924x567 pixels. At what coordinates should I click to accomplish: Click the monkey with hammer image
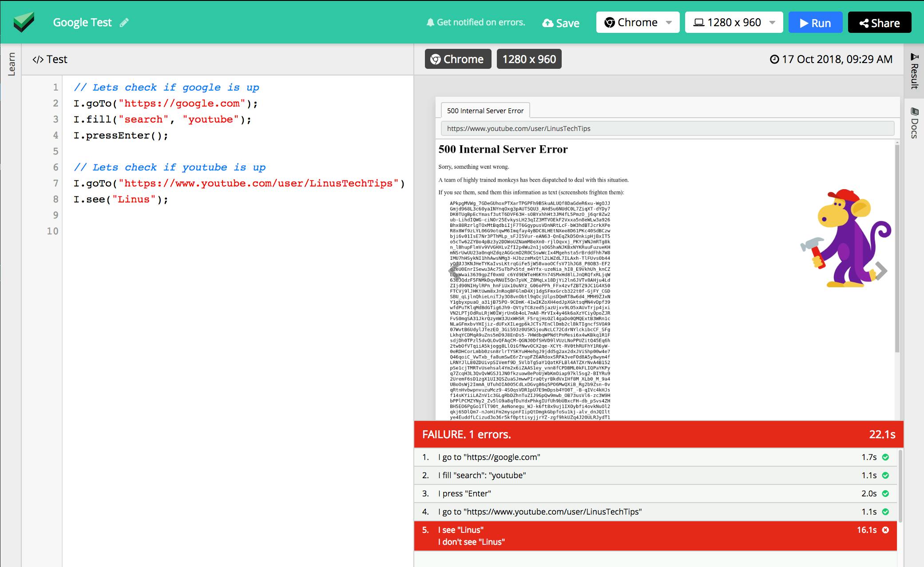pyautogui.click(x=846, y=238)
